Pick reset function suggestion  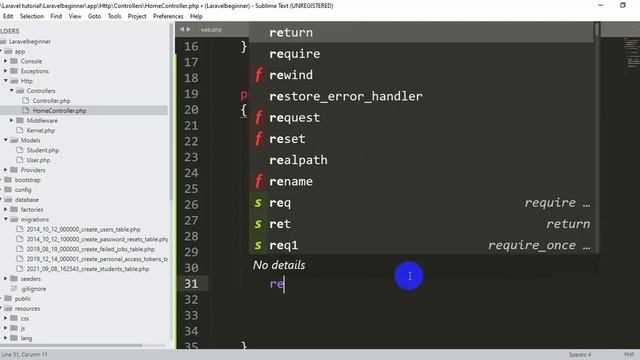pyautogui.click(x=421, y=139)
